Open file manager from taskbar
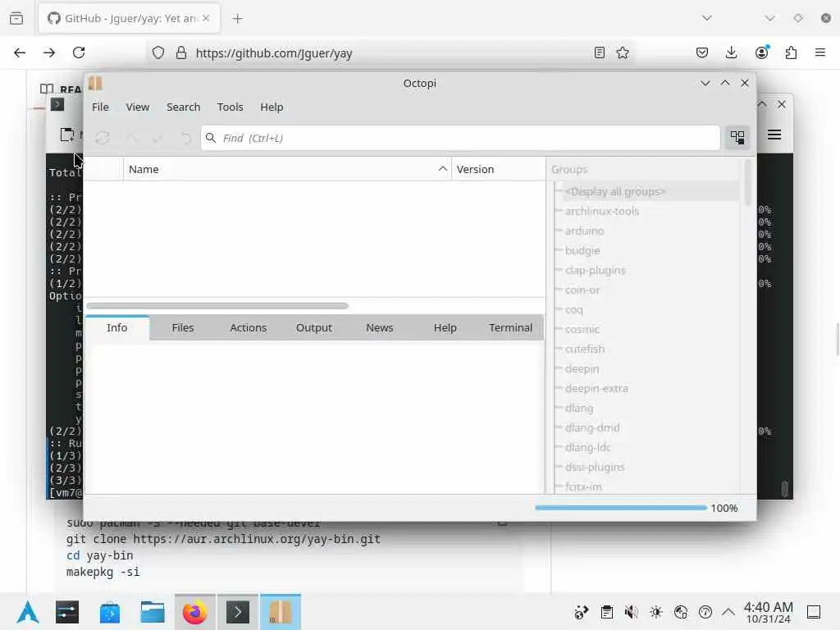Image resolution: width=840 pixels, height=630 pixels. pyautogui.click(x=152, y=612)
